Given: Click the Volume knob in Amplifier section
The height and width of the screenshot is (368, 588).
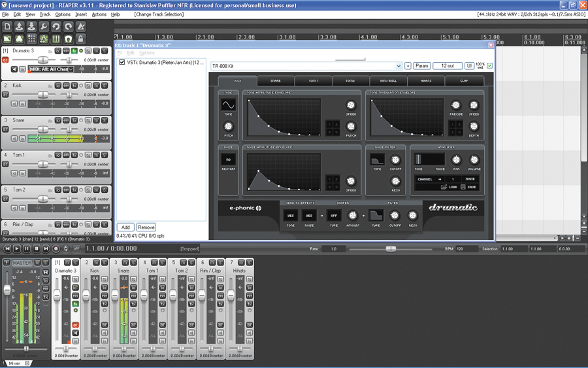Looking at the screenshot, I should tap(474, 159).
